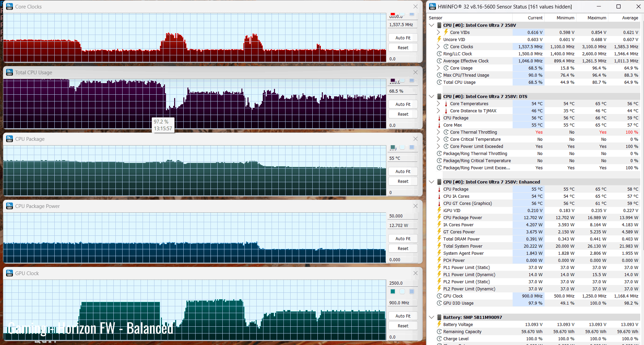Click Reset in the Total CPU Usage graph
Screen dimensions: 644x345
coord(403,114)
